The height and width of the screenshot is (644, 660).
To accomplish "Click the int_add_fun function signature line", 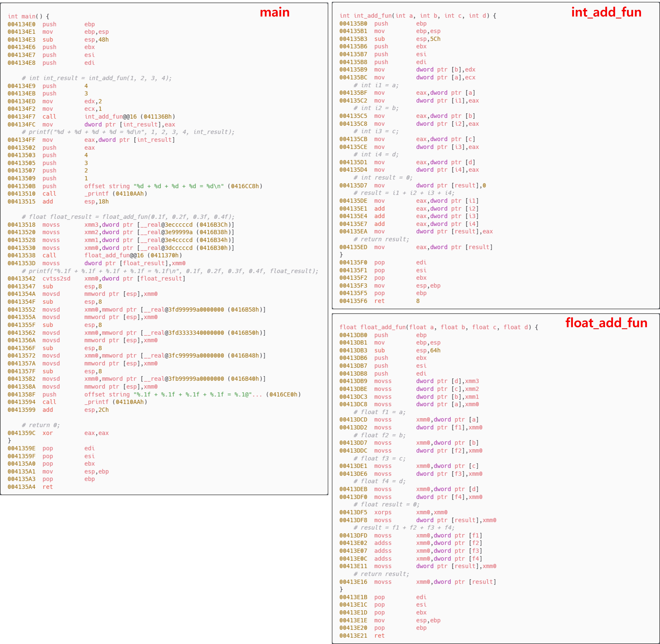I will pyautogui.click(x=418, y=16).
